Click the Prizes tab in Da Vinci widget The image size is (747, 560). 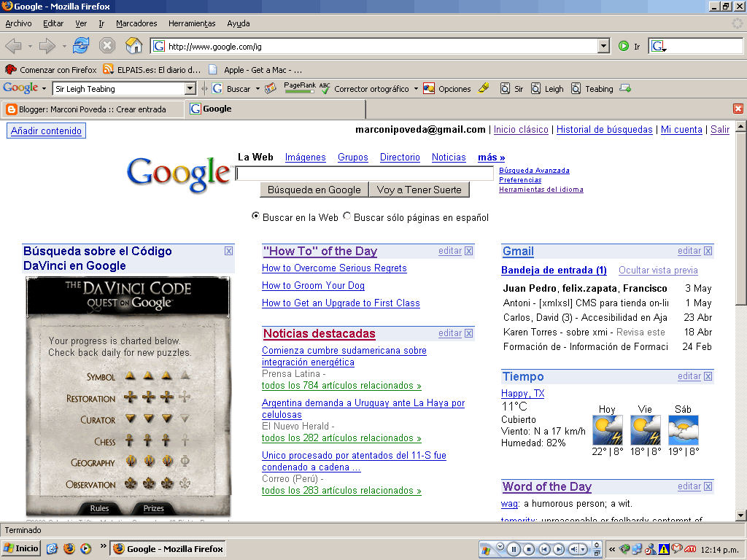coord(153,508)
